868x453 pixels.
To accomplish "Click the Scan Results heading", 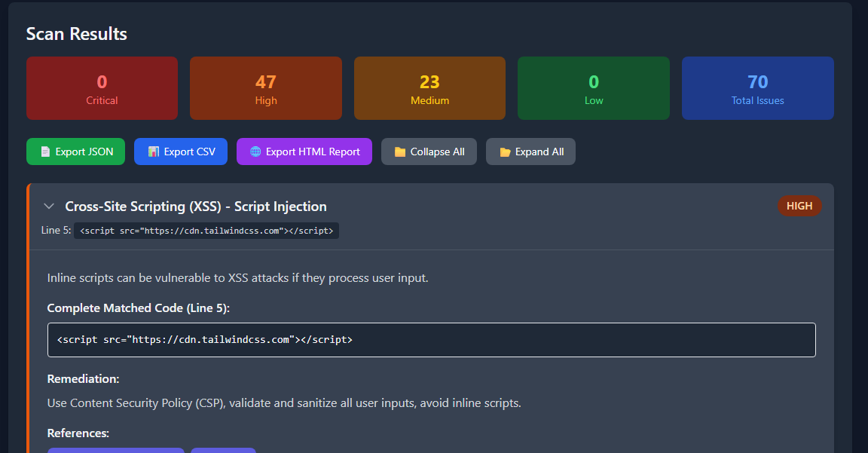I will (76, 34).
